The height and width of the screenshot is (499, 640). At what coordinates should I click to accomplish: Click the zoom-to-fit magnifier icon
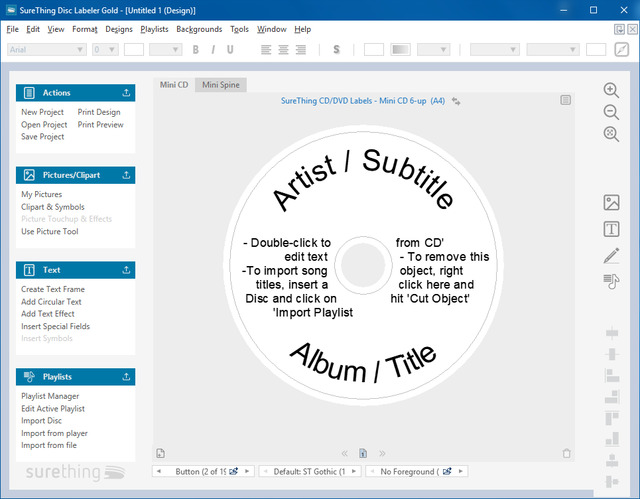(x=610, y=133)
